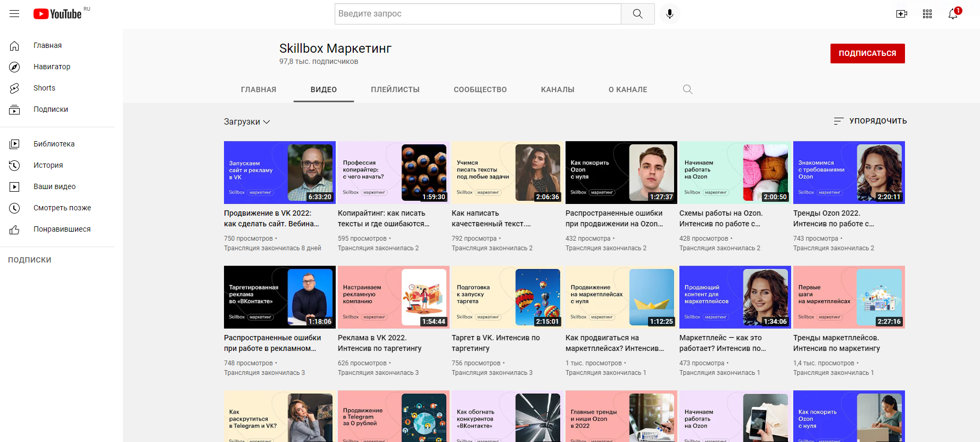The height and width of the screenshot is (442, 980).
Task: Click the Подписки subscriptions icon
Action: 14,110
